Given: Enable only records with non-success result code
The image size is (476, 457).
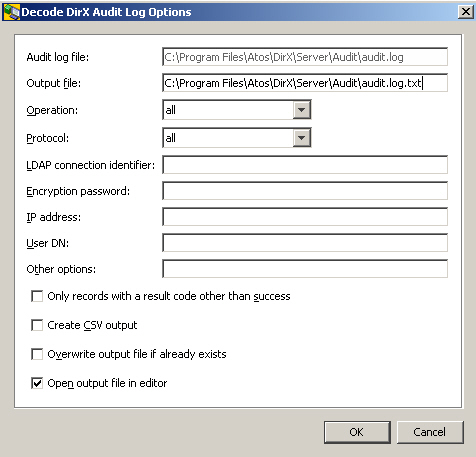Looking at the screenshot, I should click(37, 296).
